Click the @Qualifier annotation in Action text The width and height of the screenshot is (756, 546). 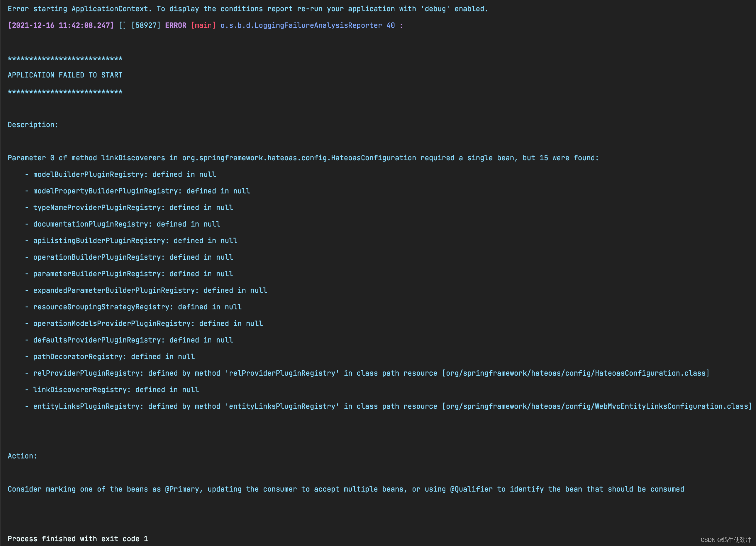pyautogui.click(x=471, y=489)
